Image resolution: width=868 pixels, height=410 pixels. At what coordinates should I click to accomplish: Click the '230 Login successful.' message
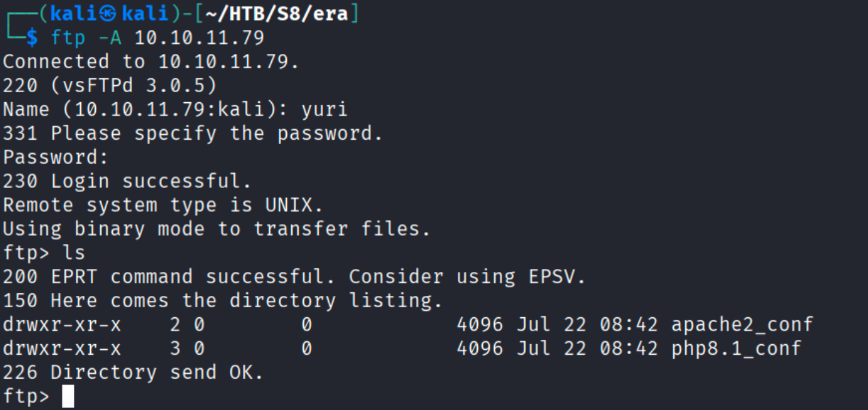pos(127,181)
